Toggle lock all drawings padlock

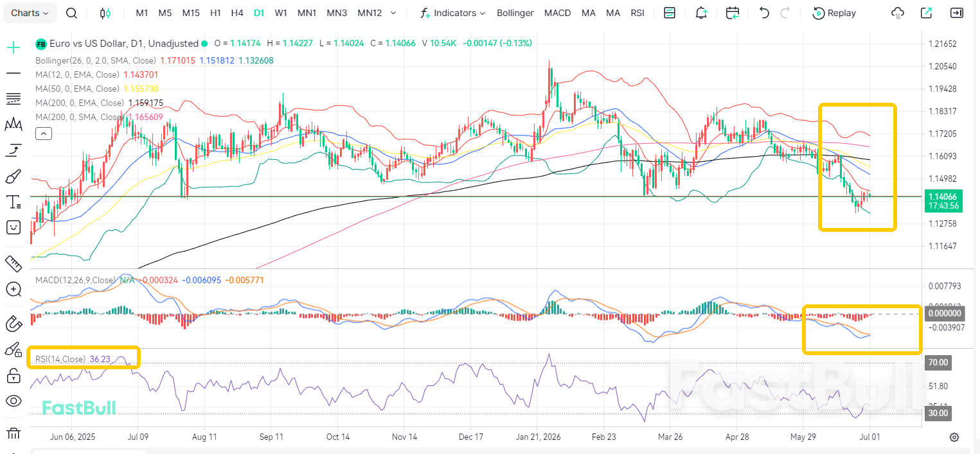(x=13, y=376)
